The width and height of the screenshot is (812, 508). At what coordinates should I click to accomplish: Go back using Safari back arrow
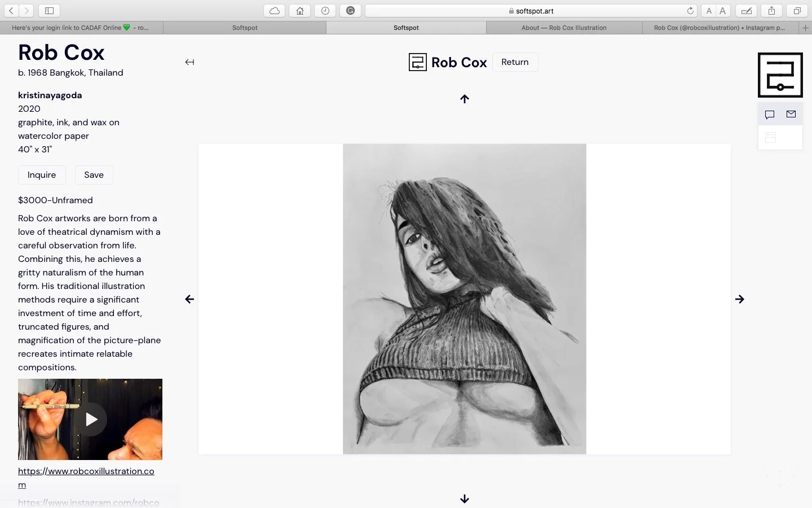11,10
